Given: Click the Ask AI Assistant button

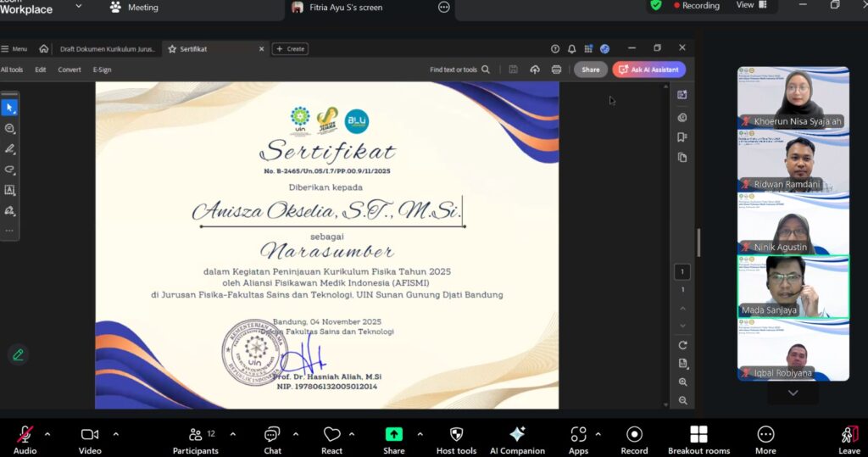Looking at the screenshot, I should [x=648, y=70].
